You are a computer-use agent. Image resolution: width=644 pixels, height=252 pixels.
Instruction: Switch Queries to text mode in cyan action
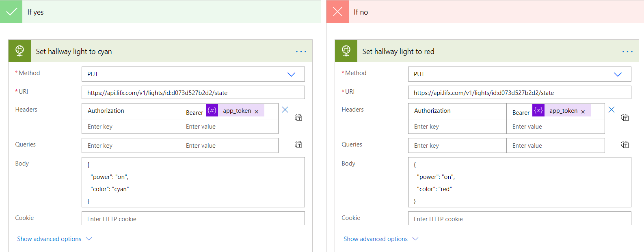298,145
